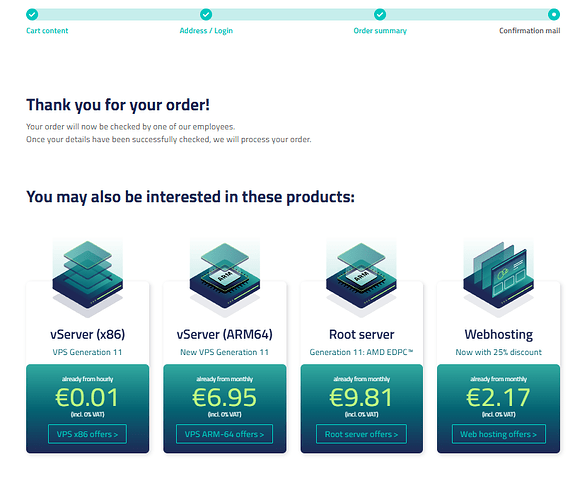Click the Order summary step checkmark icon
The width and height of the screenshot is (586, 500).
[380, 15]
